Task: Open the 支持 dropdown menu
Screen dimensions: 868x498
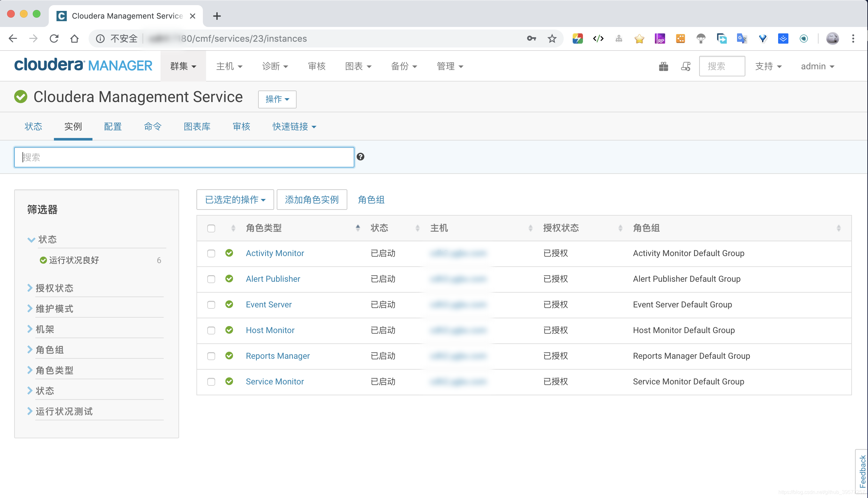Action: (x=768, y=66)
